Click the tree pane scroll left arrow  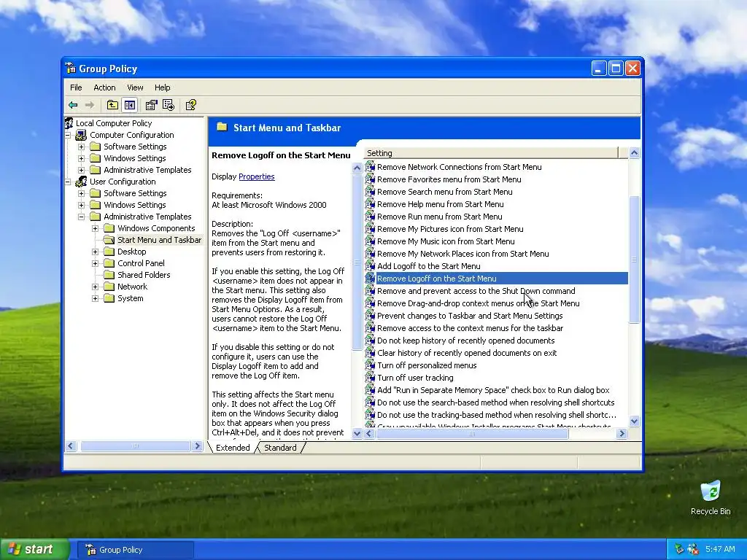[71, 446]
